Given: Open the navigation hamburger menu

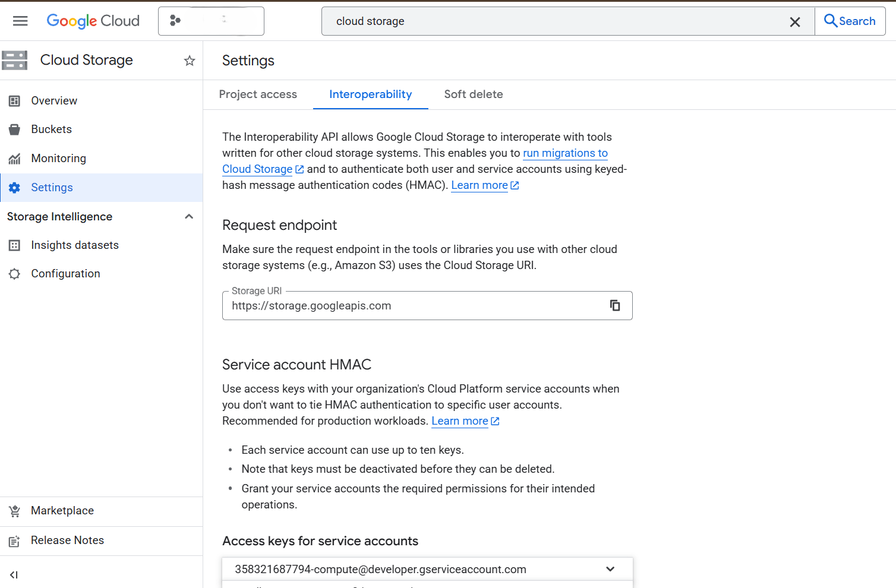Looking at the screenshot, I should 20,21.
